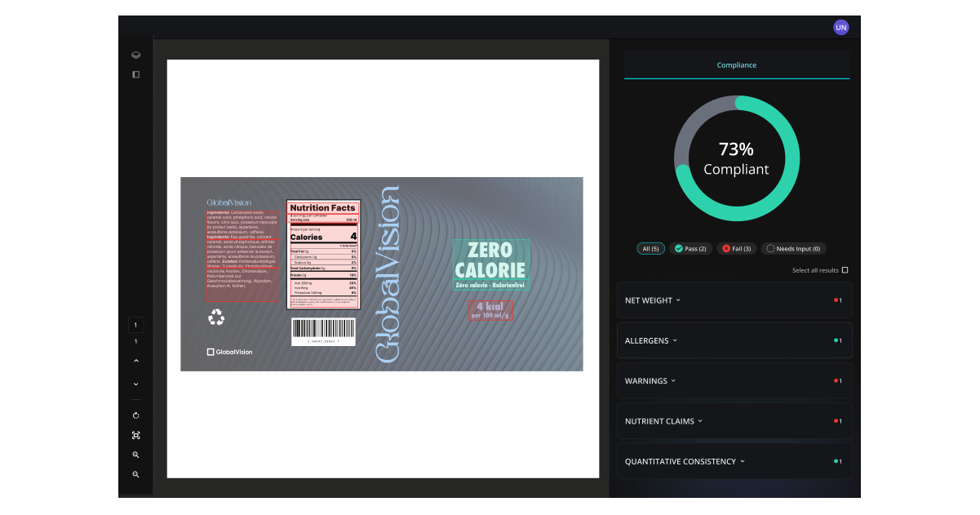Click the side-by-side comparison panel icon

(x=135, y=74)
